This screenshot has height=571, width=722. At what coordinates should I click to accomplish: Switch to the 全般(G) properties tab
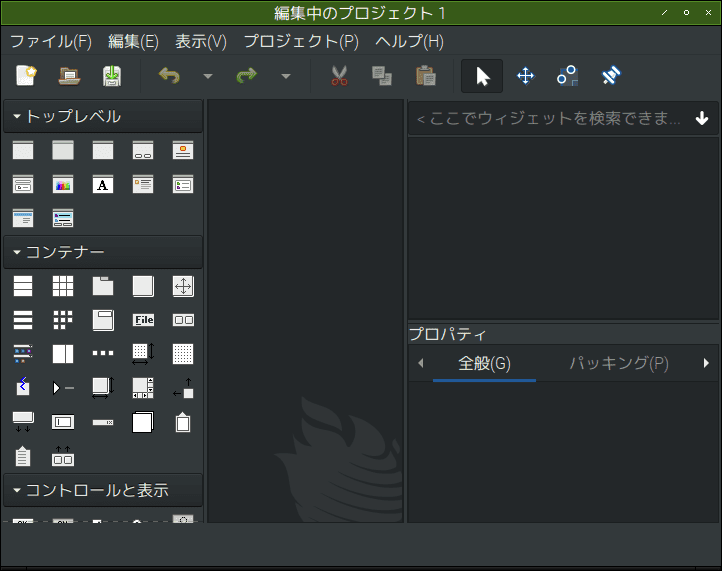point(484,364)
